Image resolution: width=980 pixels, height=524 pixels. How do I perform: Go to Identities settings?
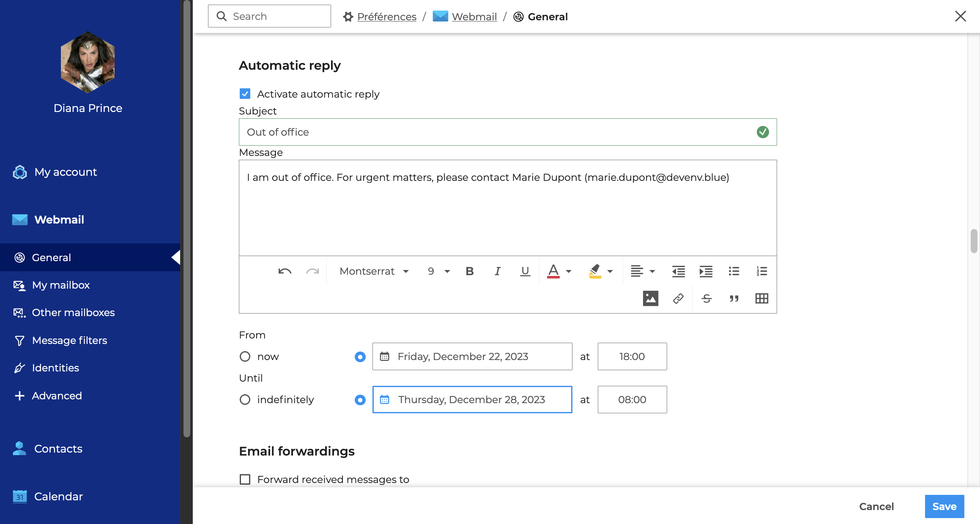coord(55,368)
